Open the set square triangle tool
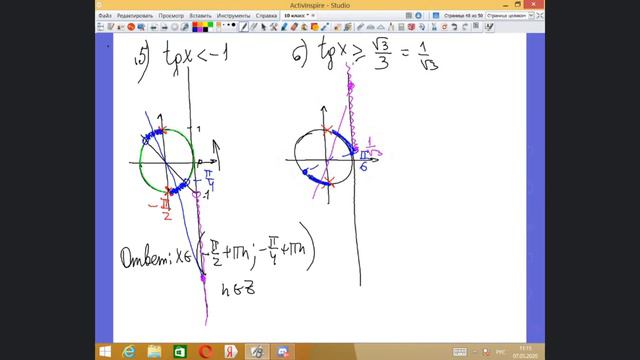This screenshot has height=360, width=640. click(x=381, y=27)
